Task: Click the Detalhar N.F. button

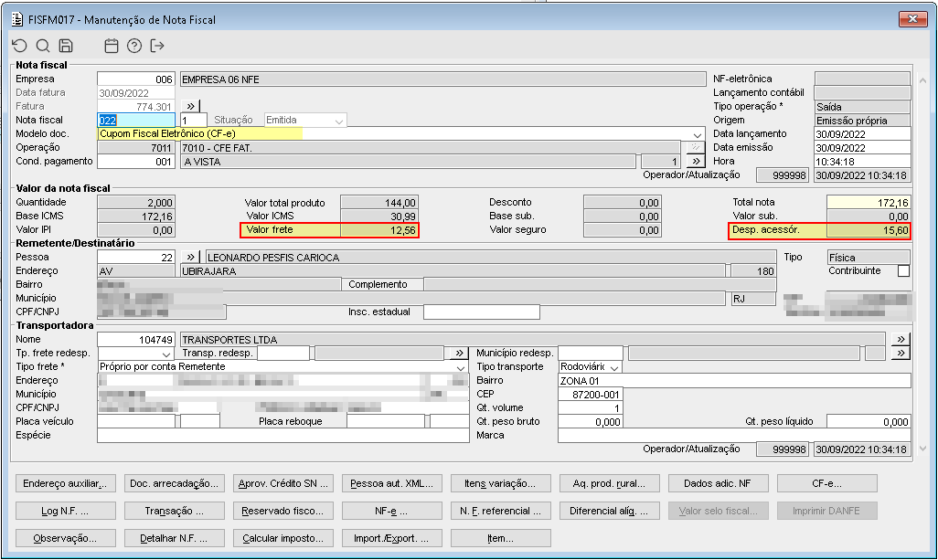Action: [172, 538]
